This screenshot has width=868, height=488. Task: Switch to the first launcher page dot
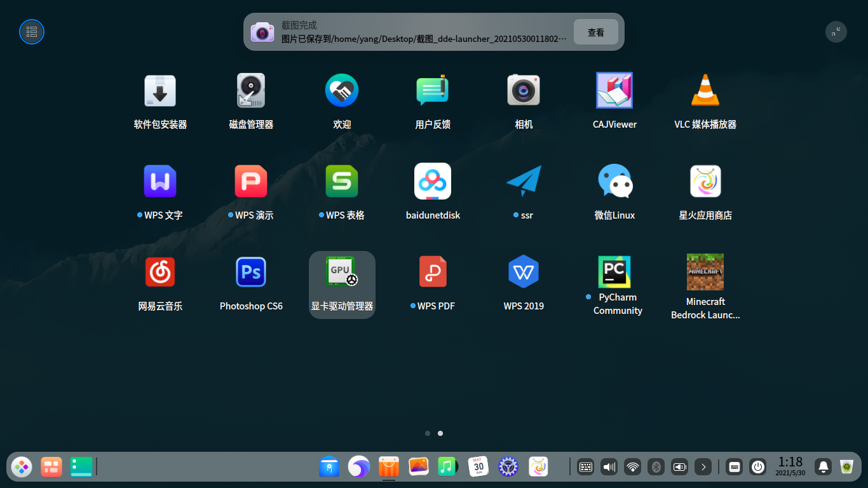pos(428,433)
